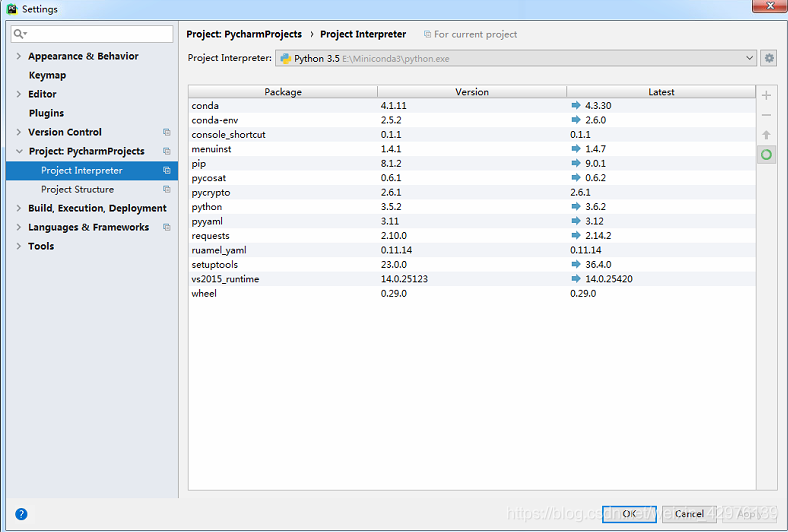Viewport: 788px width, 532px height.
Task: Select the requests package row
Action: tap(472, 236)
